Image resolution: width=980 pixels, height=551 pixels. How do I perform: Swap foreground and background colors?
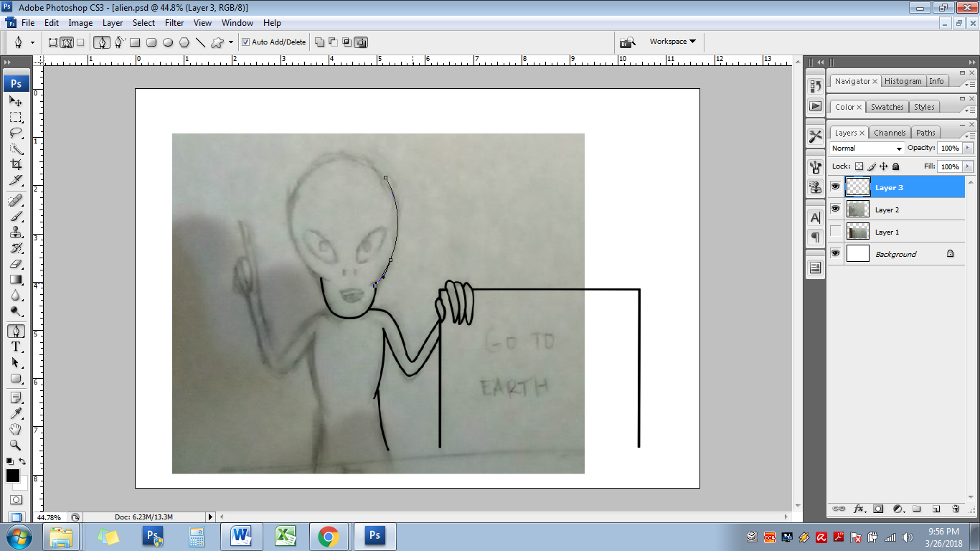coord(23,461)
